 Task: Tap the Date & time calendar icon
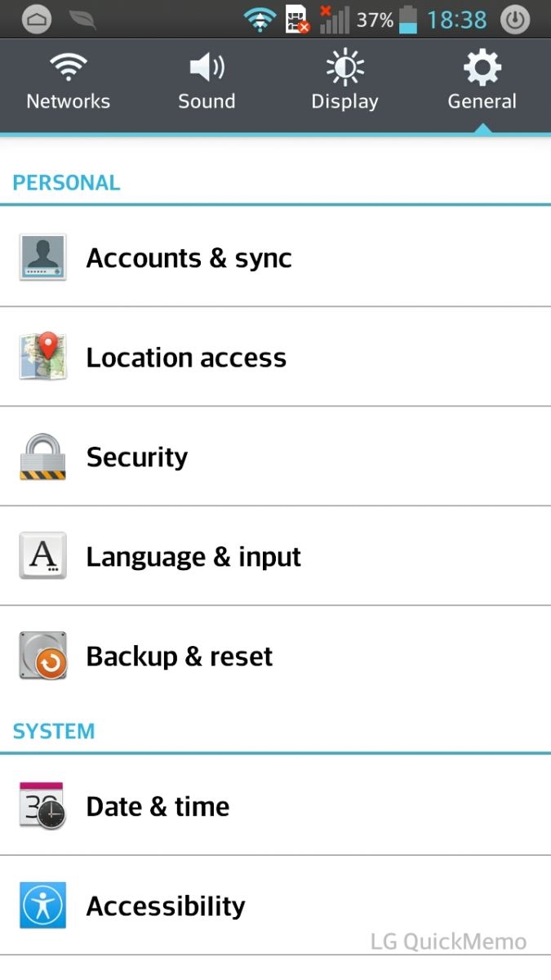[42, 806]
